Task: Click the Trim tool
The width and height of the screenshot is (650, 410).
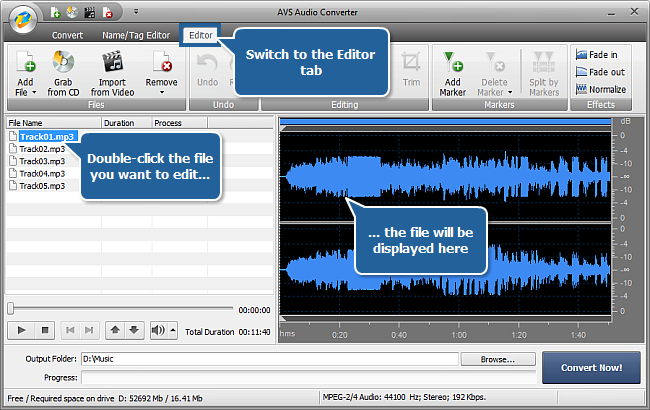Action: [x=411, y=69]
